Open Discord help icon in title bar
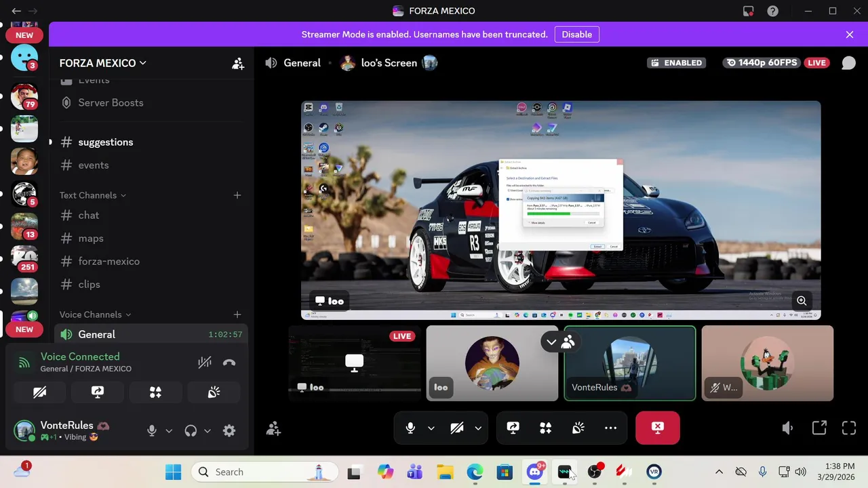 pos(772,11)
